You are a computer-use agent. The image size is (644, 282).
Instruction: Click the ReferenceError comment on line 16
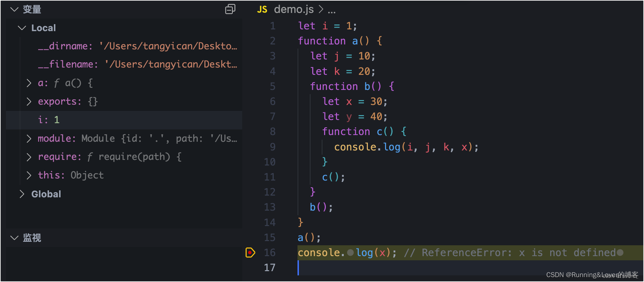510,253
